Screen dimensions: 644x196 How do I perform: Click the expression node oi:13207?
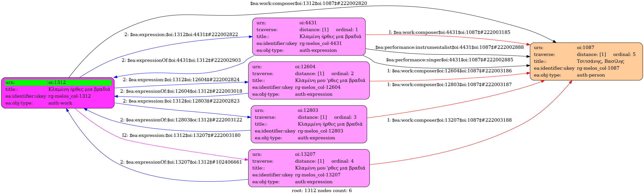tap(309, 168)
